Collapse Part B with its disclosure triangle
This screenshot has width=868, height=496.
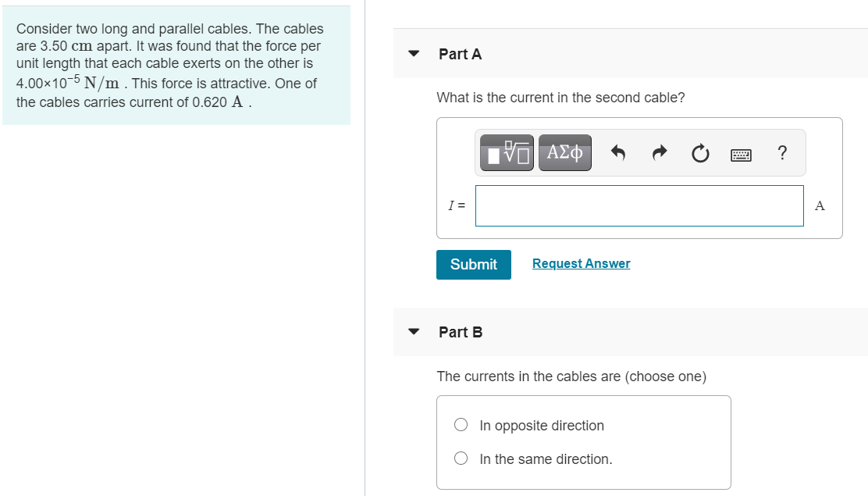(x=413, y=332)
